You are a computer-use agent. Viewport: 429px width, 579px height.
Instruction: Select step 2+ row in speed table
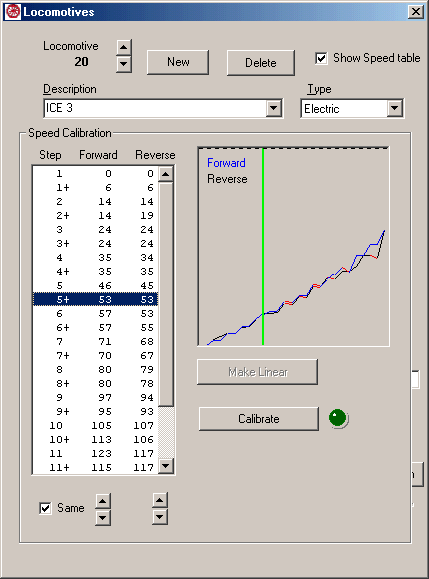pos(95,216)
